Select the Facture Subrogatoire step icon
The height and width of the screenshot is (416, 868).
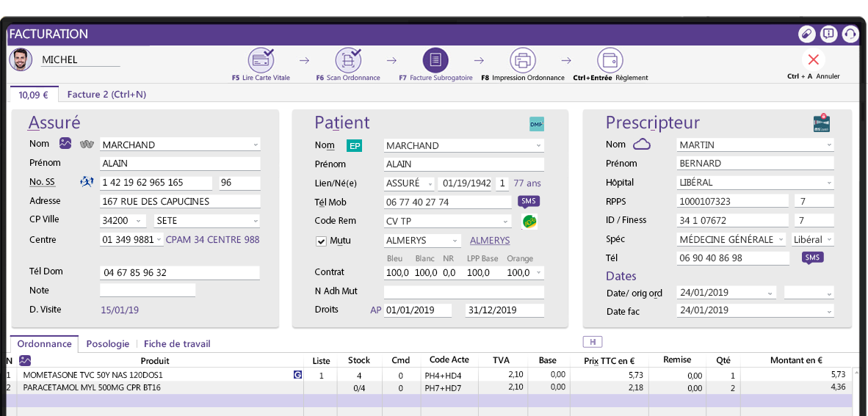click(x=435, y=59)
